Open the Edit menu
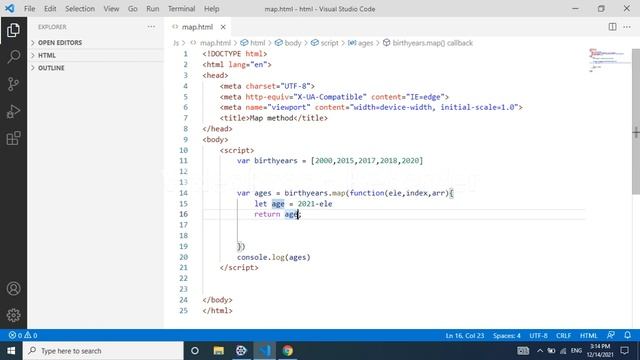The image size is (640, 360). [x=50, y=9]
